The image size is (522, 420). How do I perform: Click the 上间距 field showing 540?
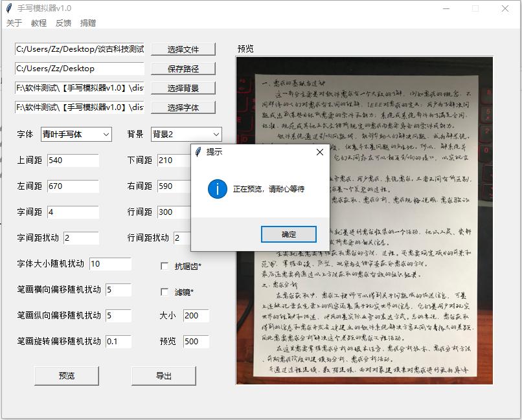[73, 160]
